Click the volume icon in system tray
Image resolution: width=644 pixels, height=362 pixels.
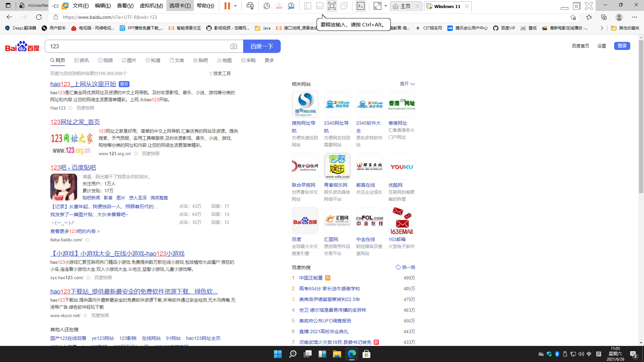point(581,354)
